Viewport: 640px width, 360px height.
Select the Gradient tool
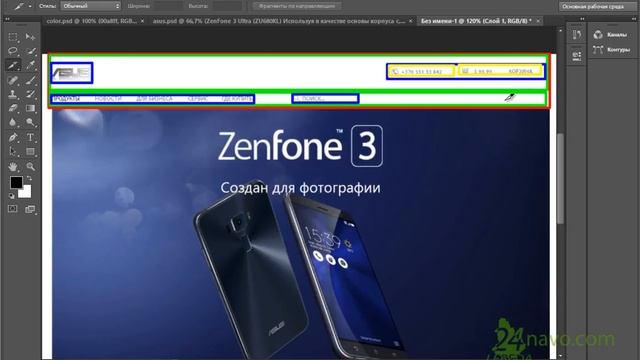coord(30,108)
